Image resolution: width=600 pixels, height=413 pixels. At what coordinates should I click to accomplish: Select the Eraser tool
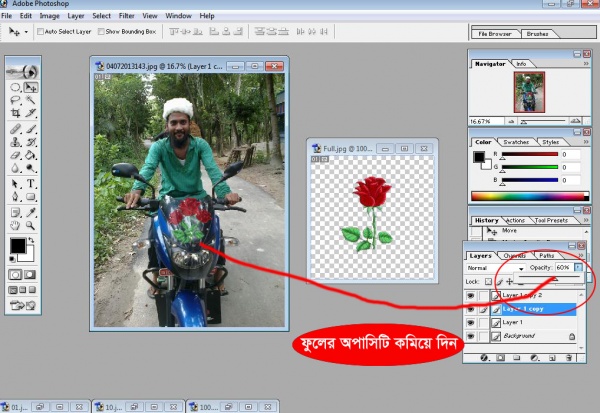click(x=15, y=155)
